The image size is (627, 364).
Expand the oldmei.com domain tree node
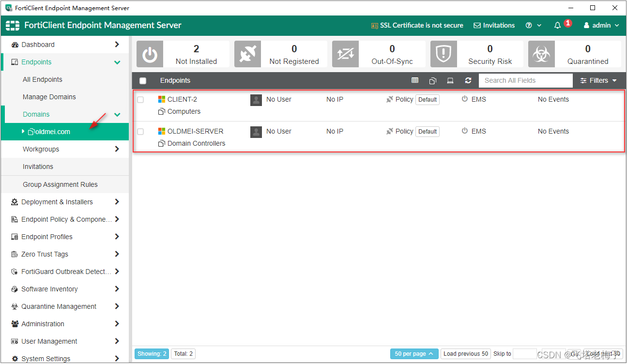[x=23, y=131]
